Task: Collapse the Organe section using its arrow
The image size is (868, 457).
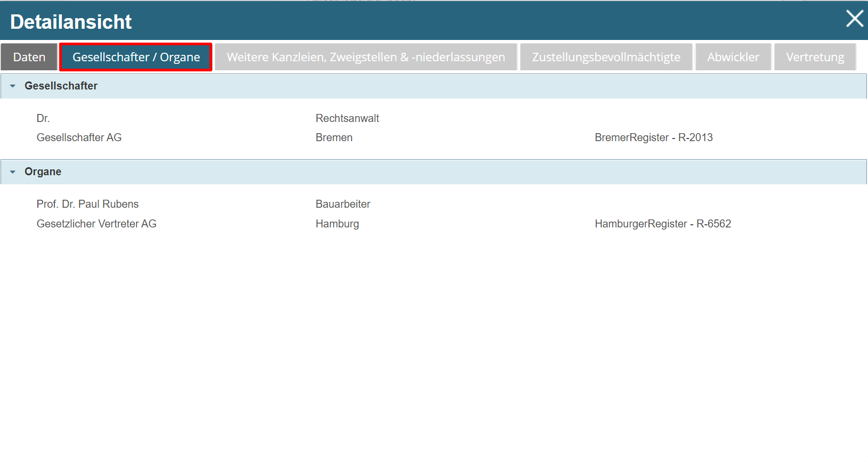Action: point(13,172)
